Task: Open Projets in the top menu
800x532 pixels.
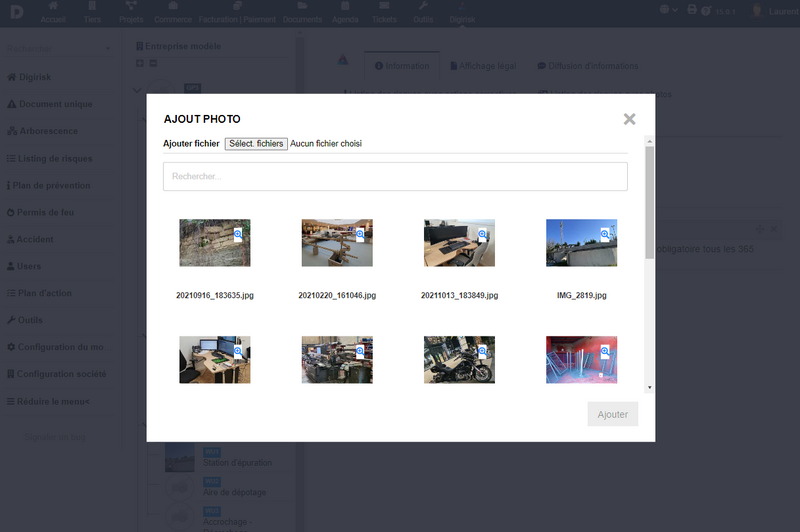Action: 131,13
